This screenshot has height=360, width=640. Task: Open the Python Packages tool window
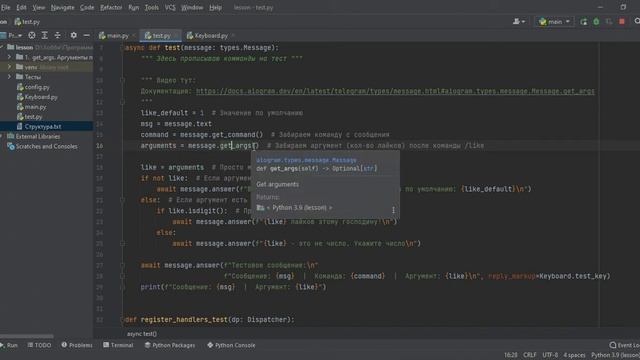tap(170, 345)
